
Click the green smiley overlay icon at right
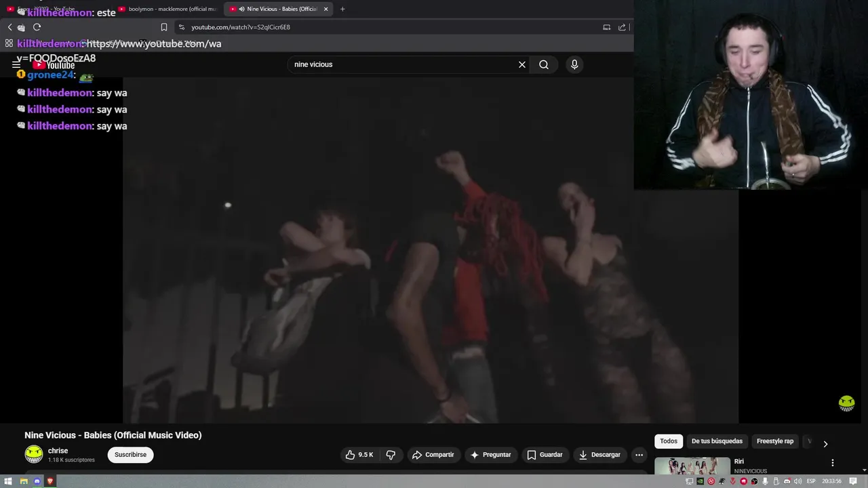(846, 403)
